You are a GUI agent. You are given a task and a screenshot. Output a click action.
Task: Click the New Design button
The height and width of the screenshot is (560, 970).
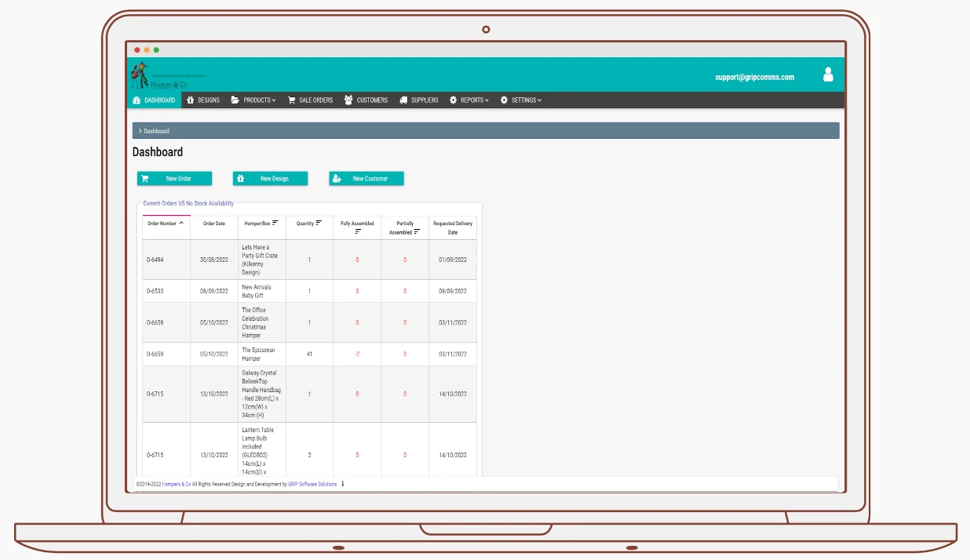tap(270, 179)
